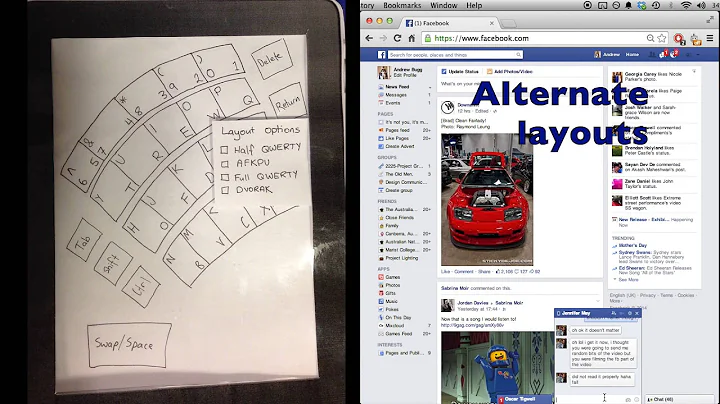Click the notification bell in macOS menu bar

click(628, 6)
